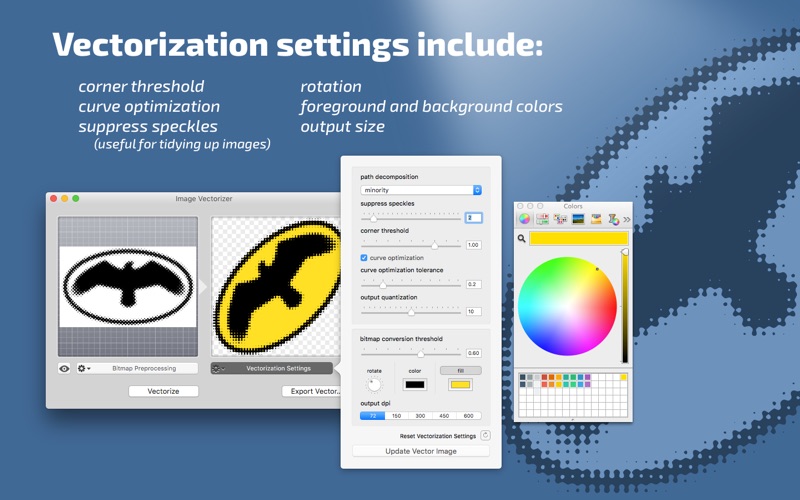800x500 pixels.
Task: Pick the yellow swatch in the far-right column
Action: 623,378
